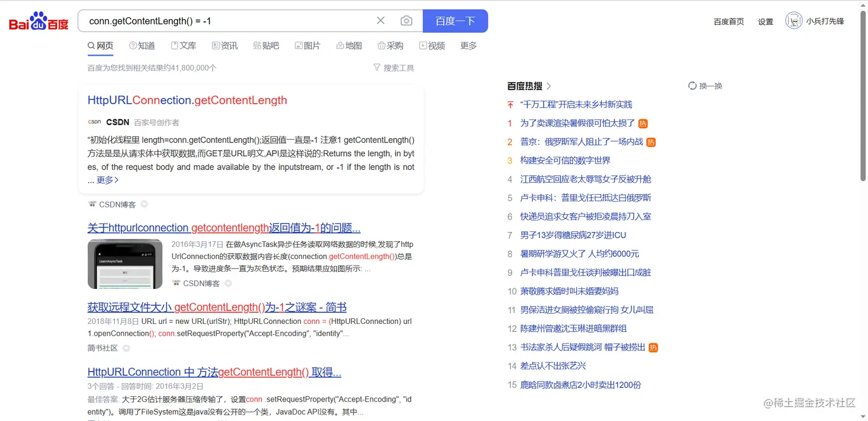Click the phone screenshot thumbnail of second result

[125, 264]
